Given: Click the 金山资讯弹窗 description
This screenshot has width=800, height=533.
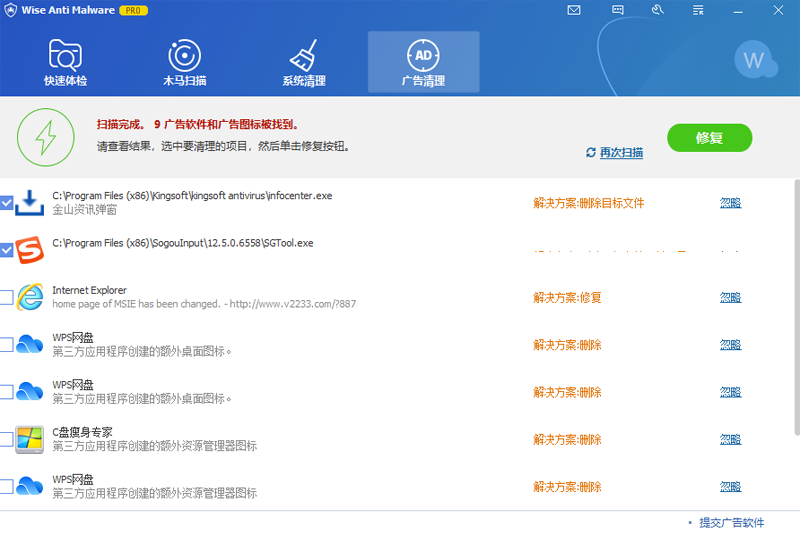Looking at the screenshot, I should pyautogui.click(x=85, y=210).
